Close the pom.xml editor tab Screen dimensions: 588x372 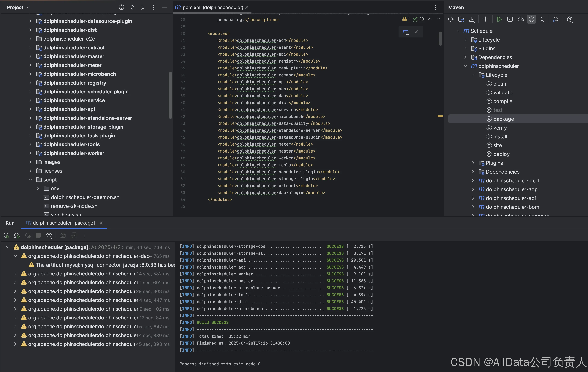tap(247, 7)
